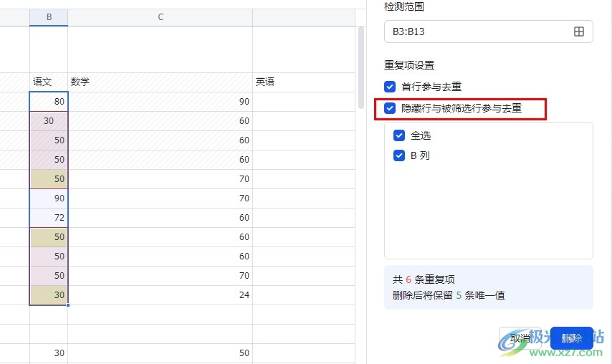Click the 取消 button
The height and width of the screenshot is (364, 612).
[x=521, y=338]
